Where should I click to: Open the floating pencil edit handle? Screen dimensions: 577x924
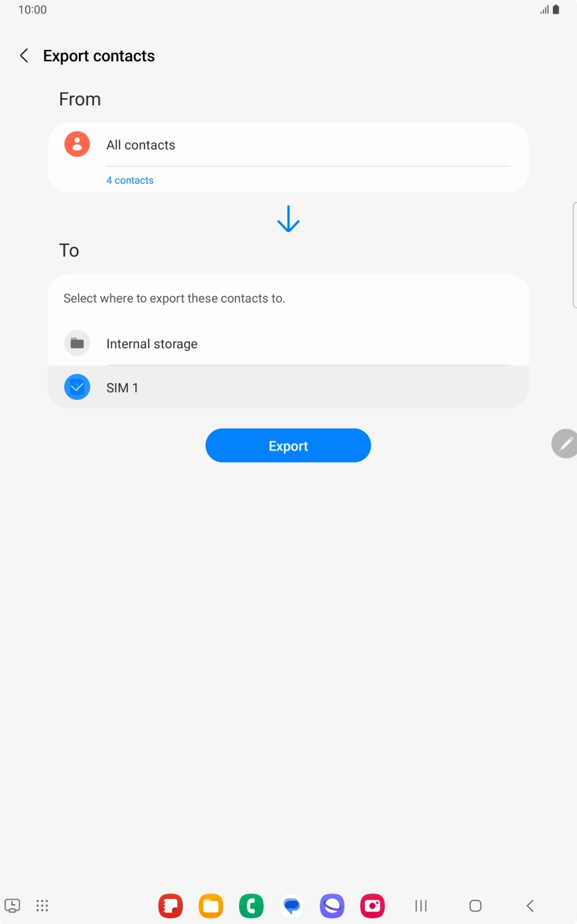coord(565,443)
